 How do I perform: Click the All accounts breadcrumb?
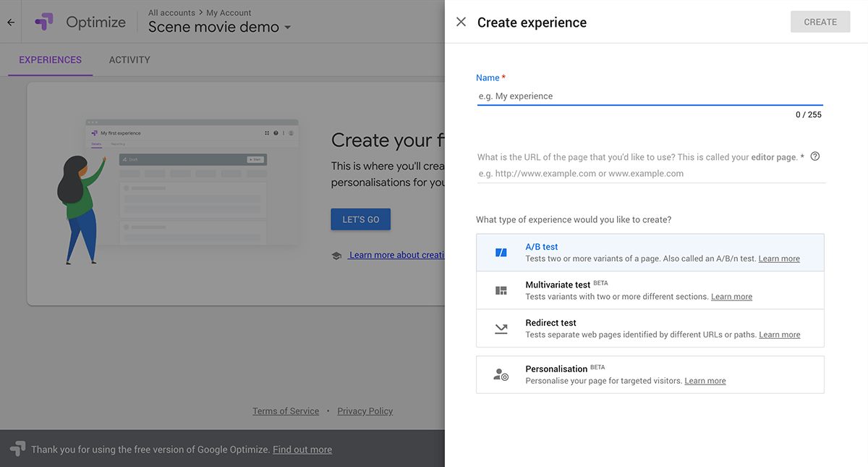pos(172,13)
